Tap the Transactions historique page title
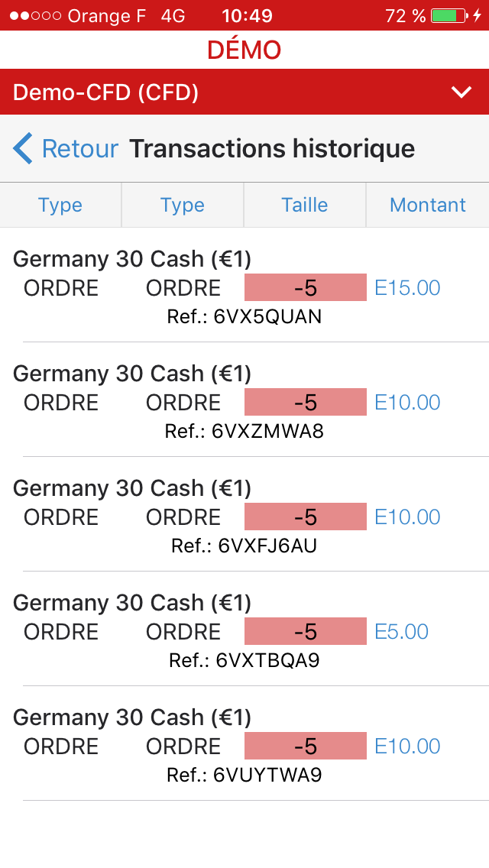 coord(272,148)
